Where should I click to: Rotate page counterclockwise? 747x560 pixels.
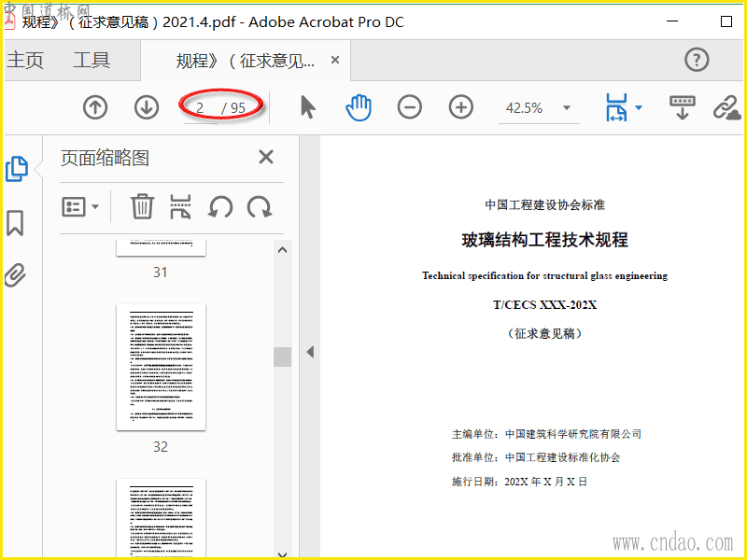pos(220,207)
